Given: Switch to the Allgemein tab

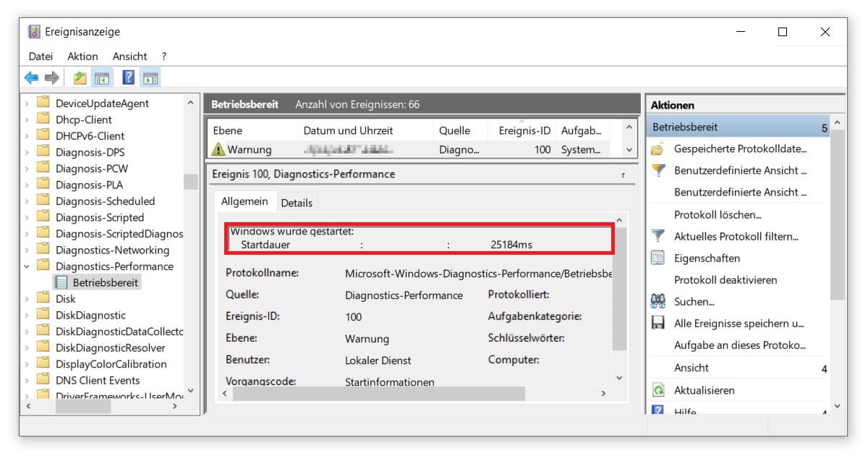Looking at the screenshot, I should coord(244,201).
